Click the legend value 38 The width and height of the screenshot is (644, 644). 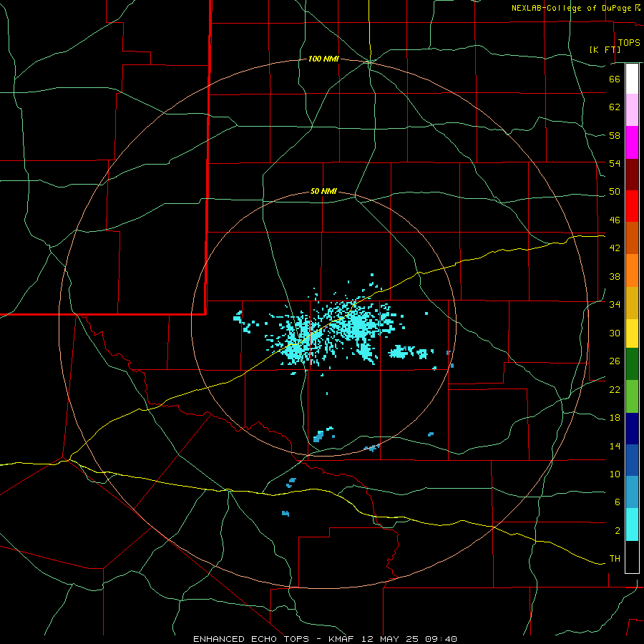coord(615,277)
